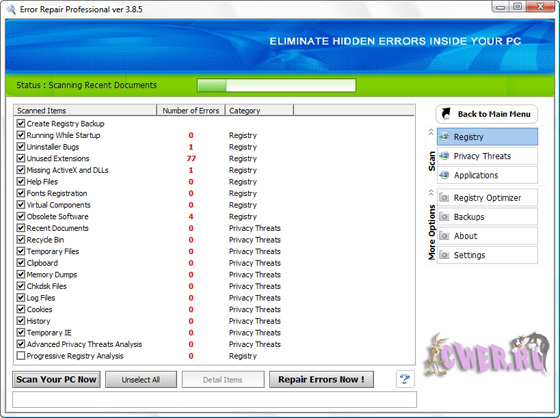This screenshot has height=418, width=560.
Task: Click the Unselect All button
Action: click(141, 379)
